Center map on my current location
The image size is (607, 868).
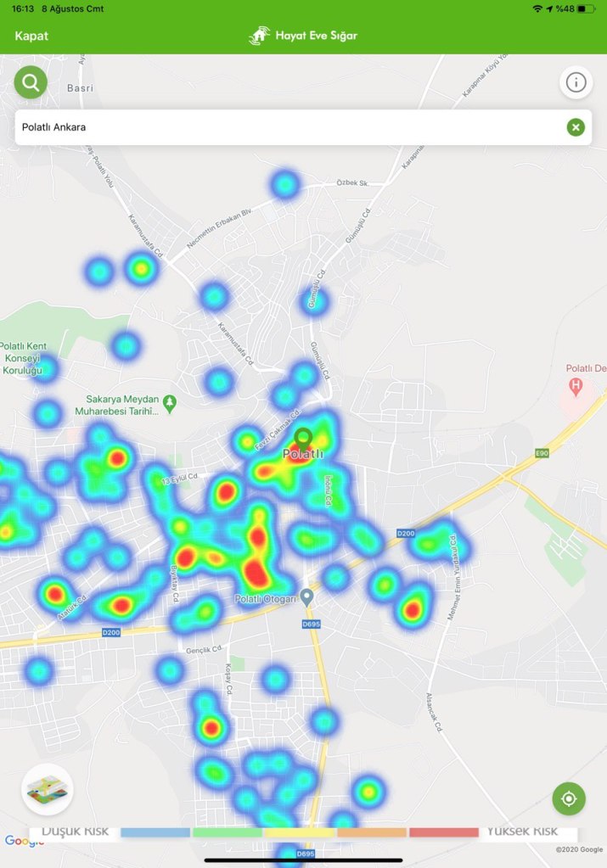569,798
